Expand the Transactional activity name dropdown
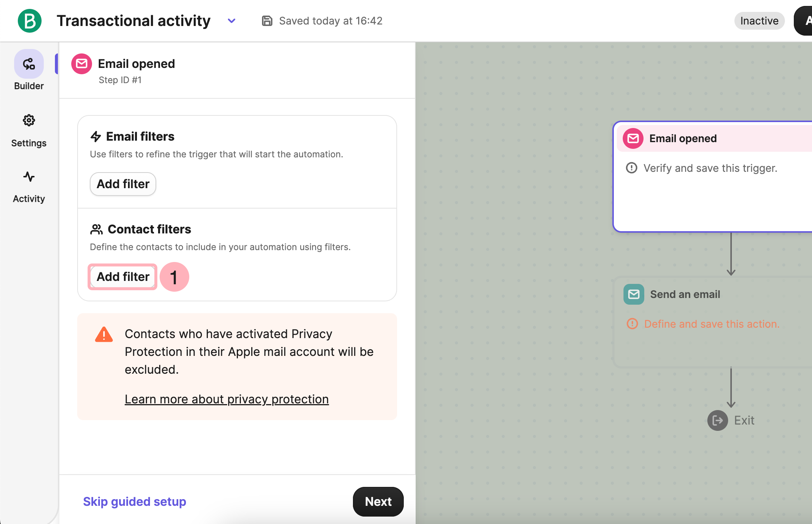812x524 pixels. click(232, 21)
